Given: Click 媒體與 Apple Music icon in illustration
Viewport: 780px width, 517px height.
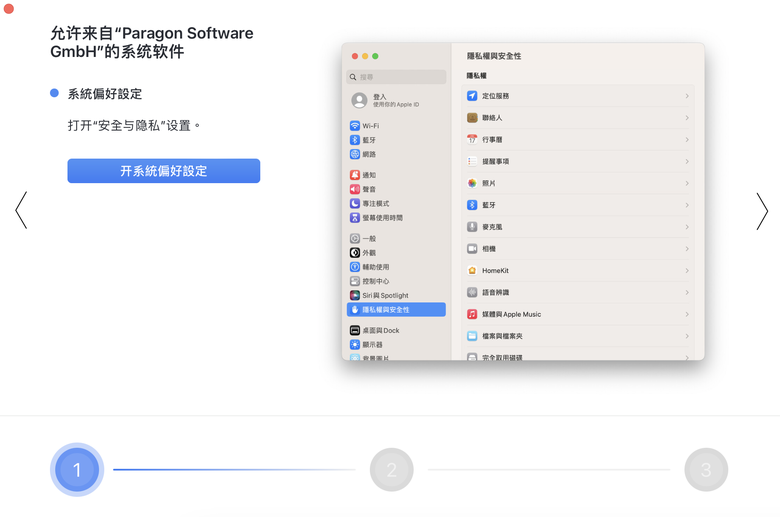Looking at the screenshot, I should [472, 314].
